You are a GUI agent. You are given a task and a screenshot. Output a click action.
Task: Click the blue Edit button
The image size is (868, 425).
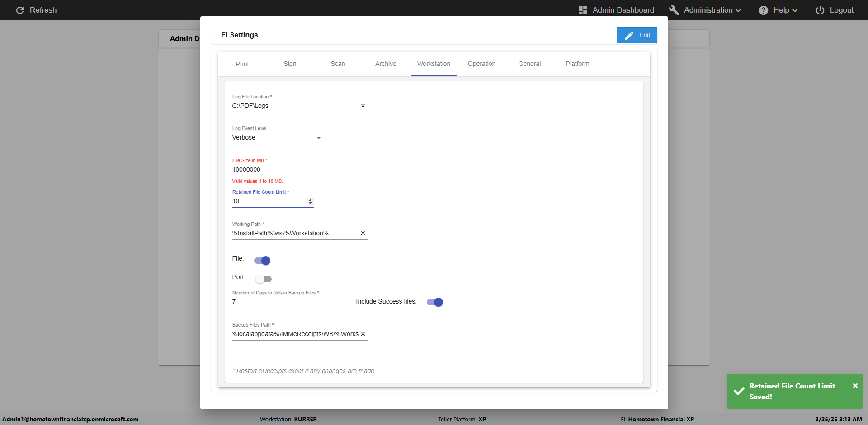click(637, 35)
